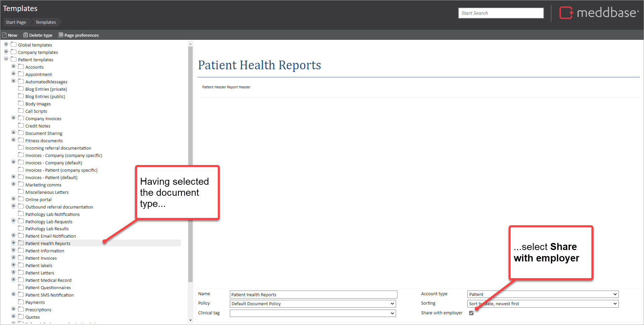Expand the Global templates tree node

[x=6, y=44]
